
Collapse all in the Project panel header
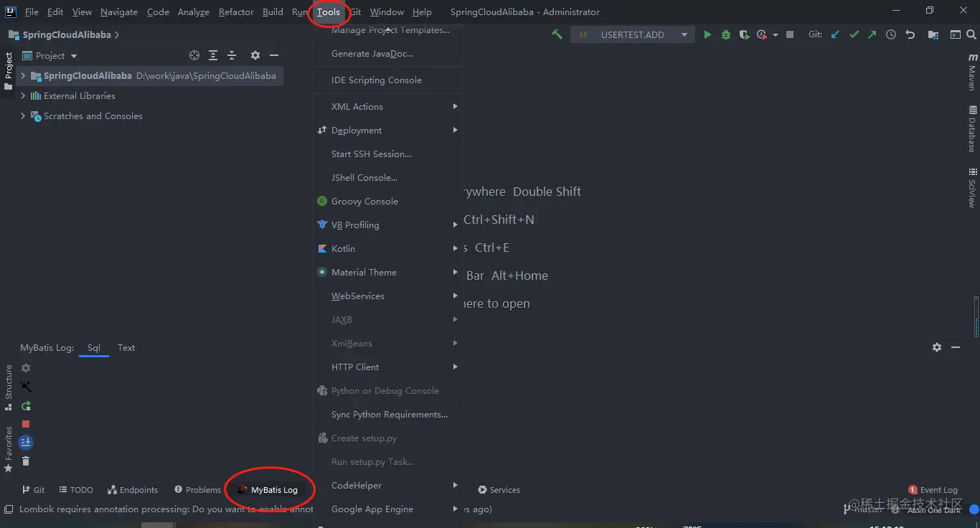[232, 55]
